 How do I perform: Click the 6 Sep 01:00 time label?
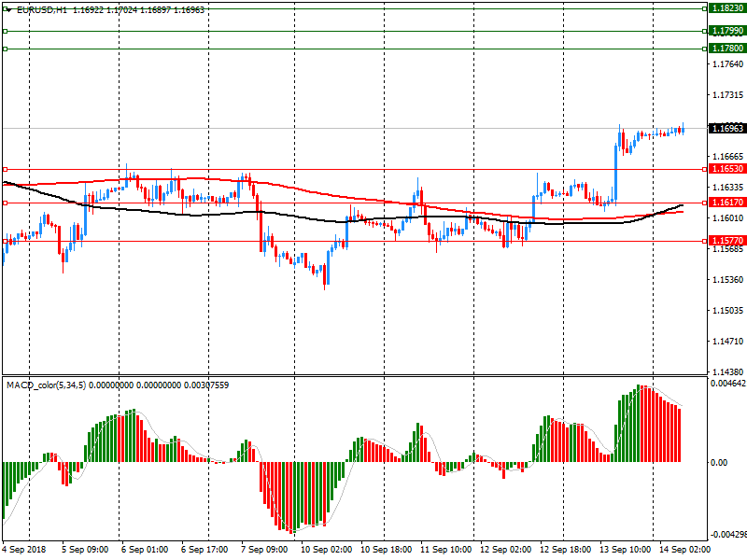145,550
